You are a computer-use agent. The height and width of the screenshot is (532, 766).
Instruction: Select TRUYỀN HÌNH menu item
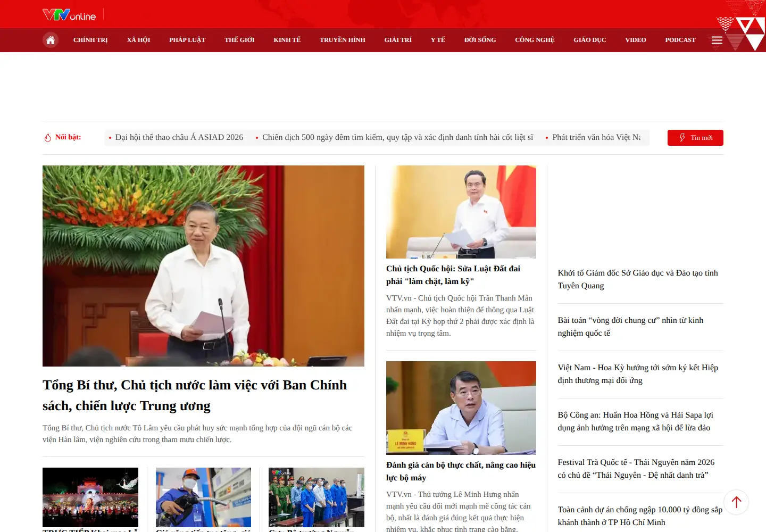click(343, 40)
